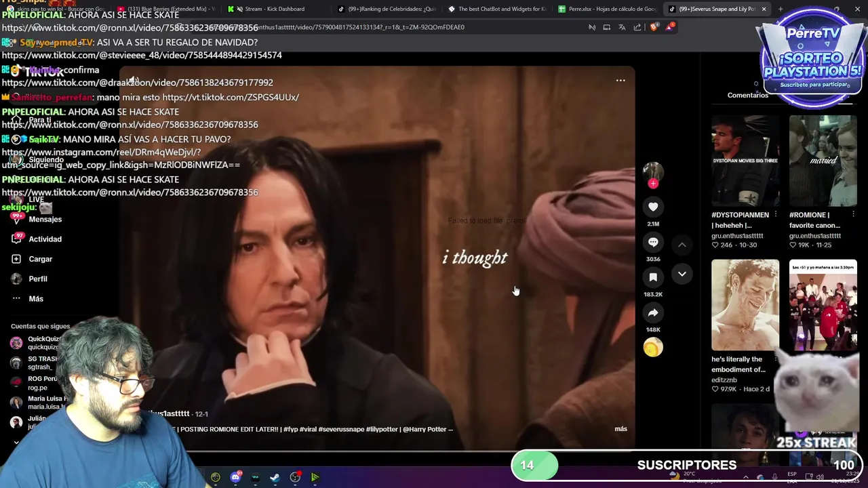
Task: Open the Más menu in the sidebar
Action: (27, 299)
